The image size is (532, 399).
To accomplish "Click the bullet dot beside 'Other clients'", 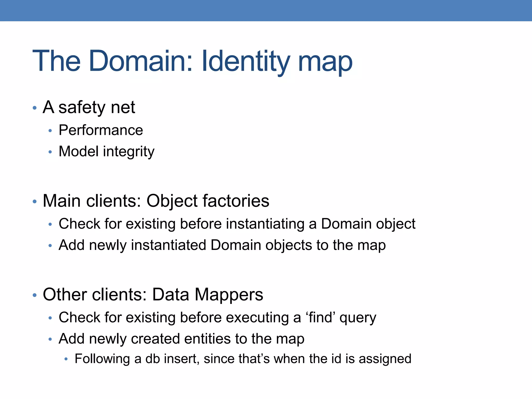I will coord(35,295).
